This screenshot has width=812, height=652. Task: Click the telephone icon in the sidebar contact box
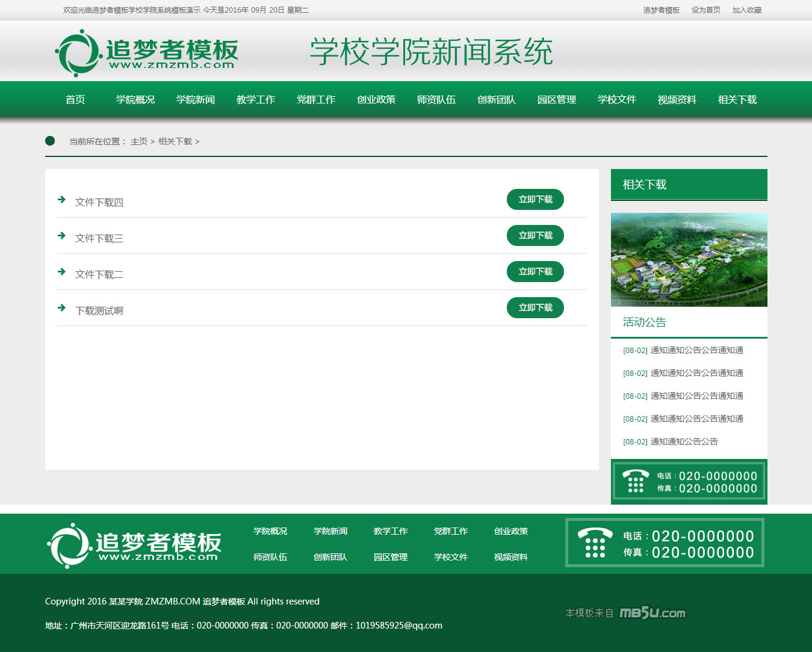(635, 481)
